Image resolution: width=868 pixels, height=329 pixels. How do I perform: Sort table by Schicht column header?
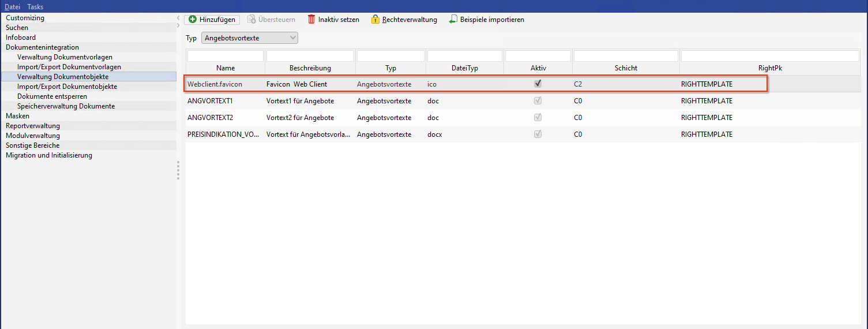(x=626, y=68)
